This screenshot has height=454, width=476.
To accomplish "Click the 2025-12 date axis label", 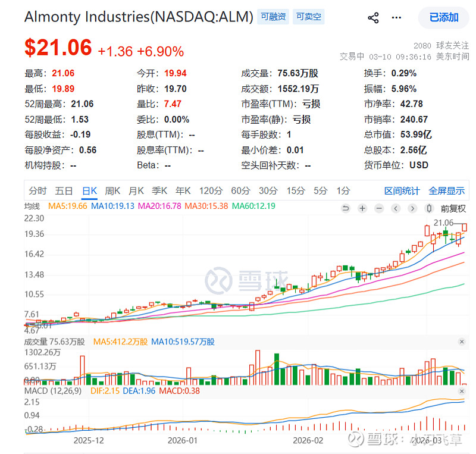I will click(x=89, y=440).
